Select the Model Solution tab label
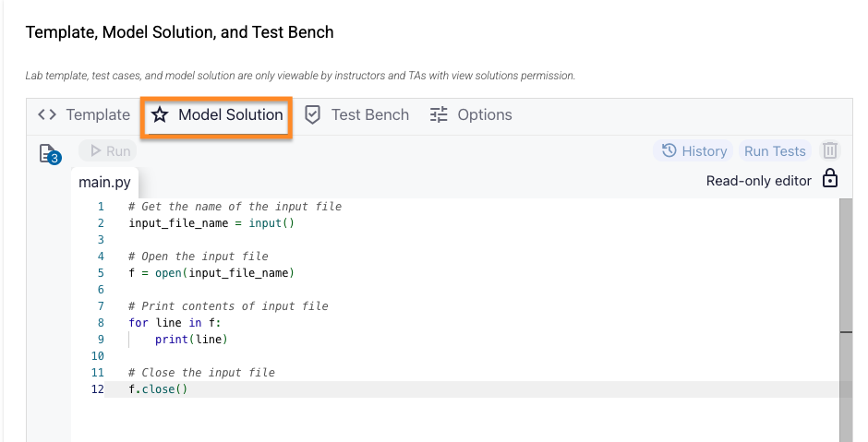Viewport: 868px width, 442px height. 230,115
